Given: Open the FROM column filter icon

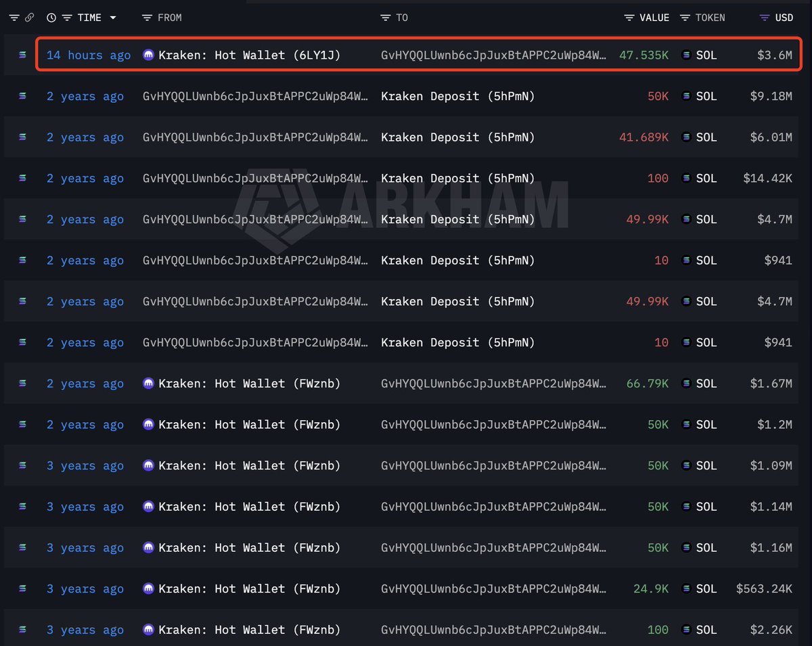Looking at the screenshot, I should [x=148, y=18].
